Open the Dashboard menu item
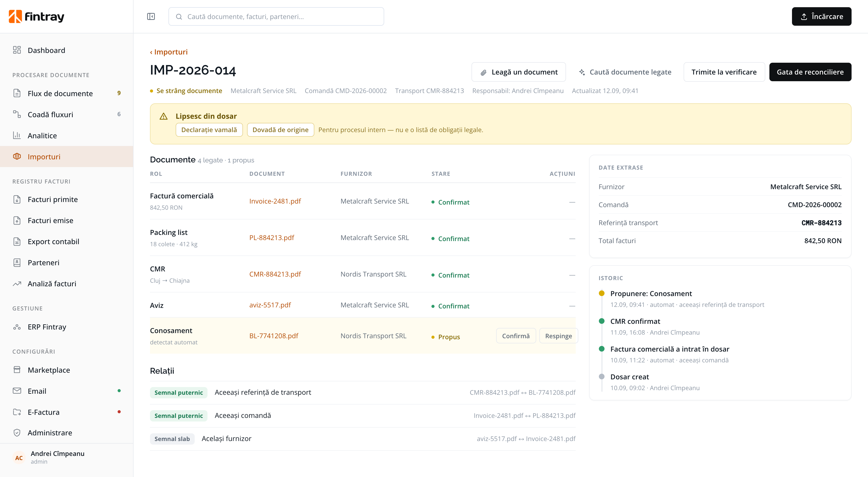The width and height of the screenshot is (868, 477). pos(66,50)
